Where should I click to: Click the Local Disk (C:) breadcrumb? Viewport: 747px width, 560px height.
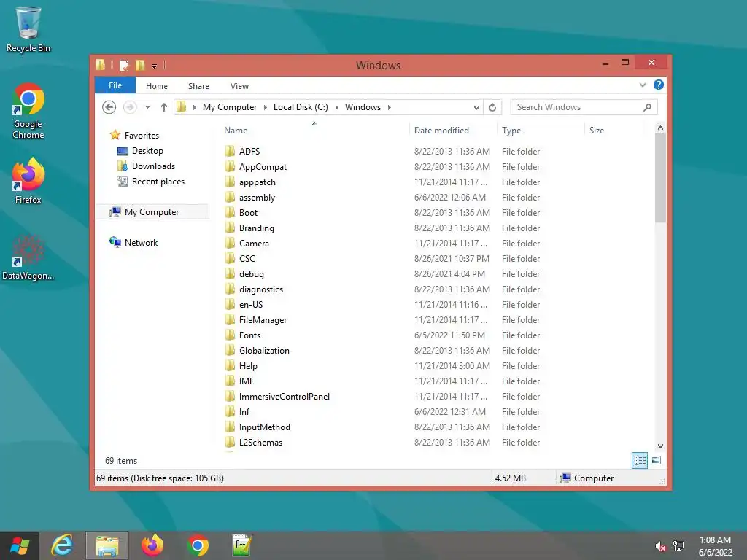[x=301, y=107]
